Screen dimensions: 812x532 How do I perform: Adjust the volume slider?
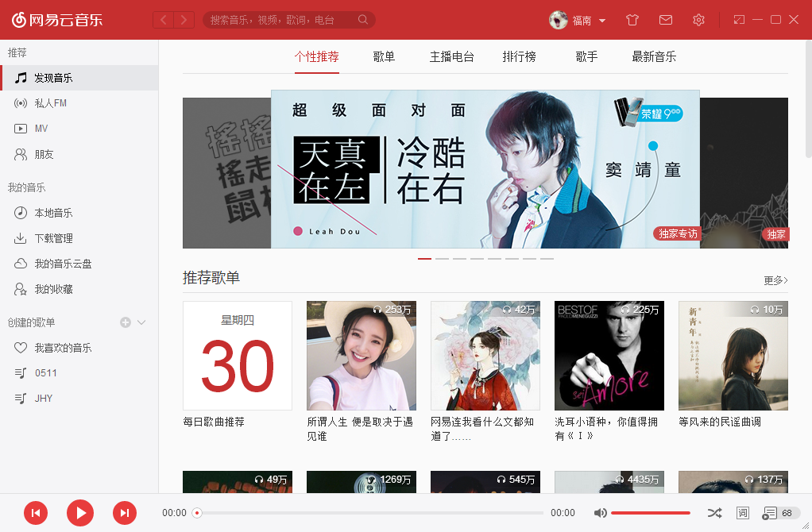[651, 513]
